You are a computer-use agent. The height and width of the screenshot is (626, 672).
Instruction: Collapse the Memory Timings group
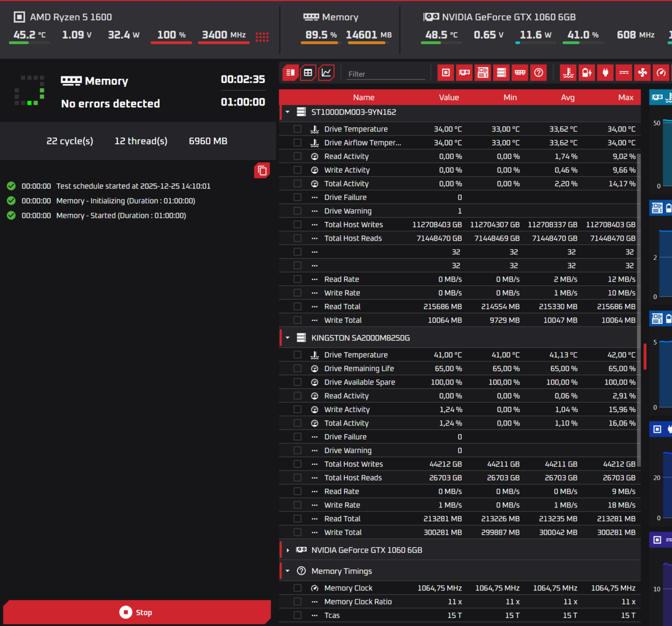coord(287,571)
